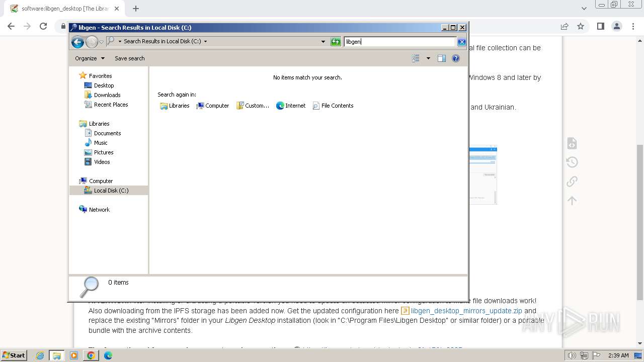Open Windows Media Player from taskbar

[74, 355]
